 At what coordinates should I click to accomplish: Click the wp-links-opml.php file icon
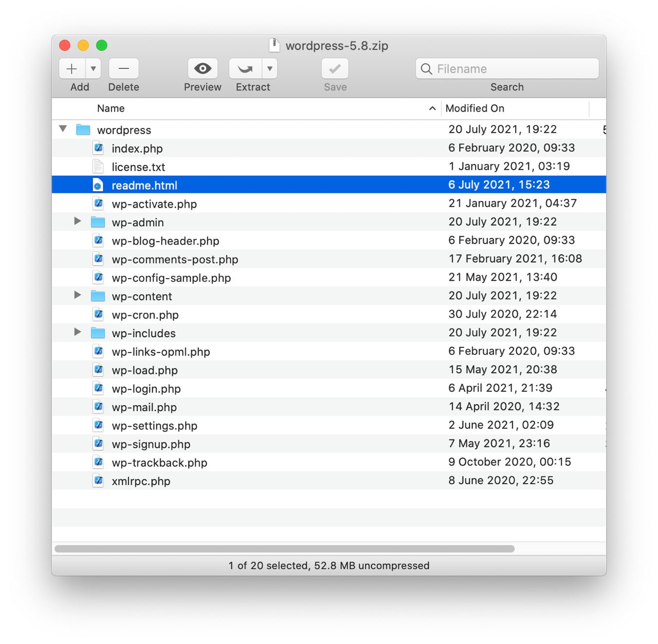tap(98, 352)
